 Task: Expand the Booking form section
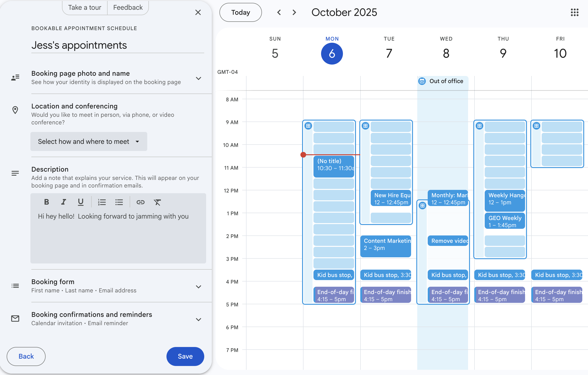click(x=199, y=287)
